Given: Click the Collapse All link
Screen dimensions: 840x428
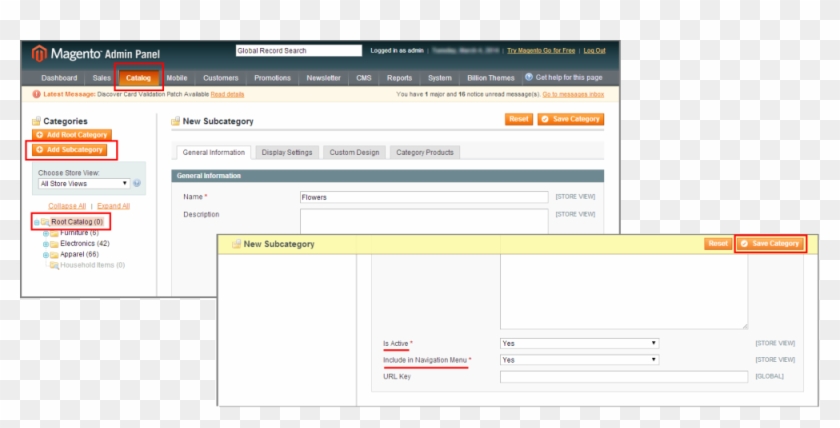Looking at the screenshot, I should pyautogui.click(x=67, y=206).
